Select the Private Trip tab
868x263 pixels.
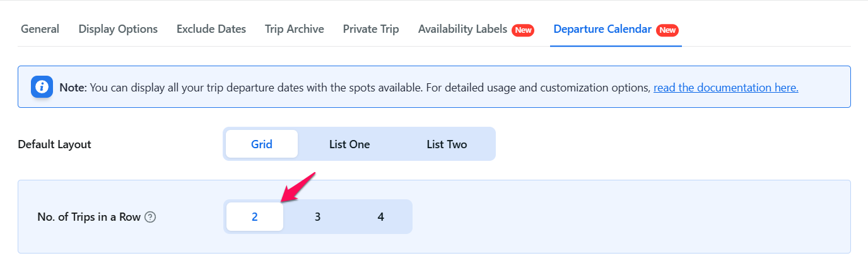(x=371, y=29)
